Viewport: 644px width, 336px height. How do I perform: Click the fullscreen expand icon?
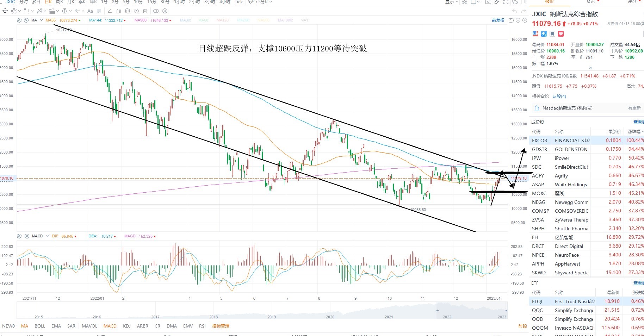506,2
